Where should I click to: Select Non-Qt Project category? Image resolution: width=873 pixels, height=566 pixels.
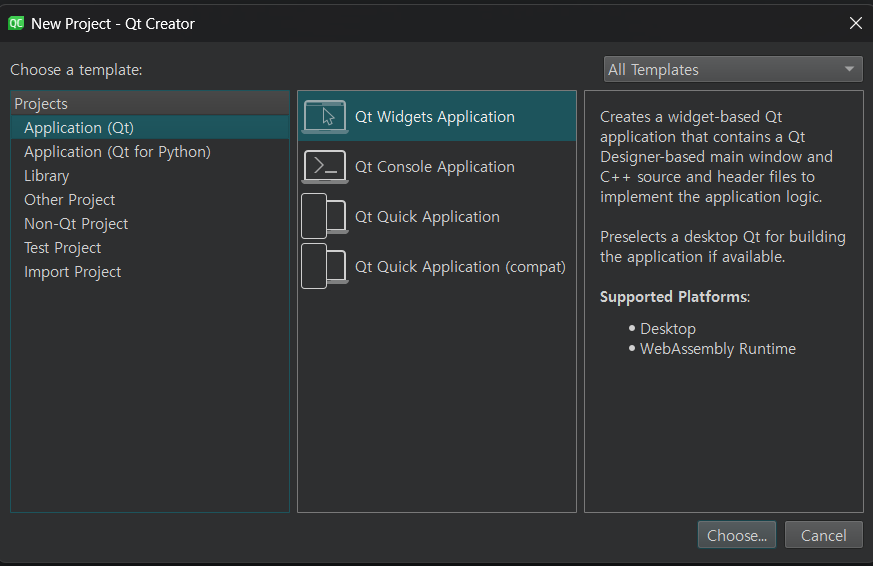pyautogui.click(x=150, y=223)
